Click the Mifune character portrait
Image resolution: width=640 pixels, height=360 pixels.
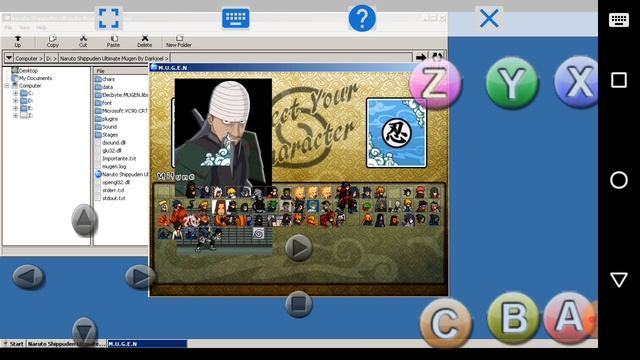click(x=223, y=132)
